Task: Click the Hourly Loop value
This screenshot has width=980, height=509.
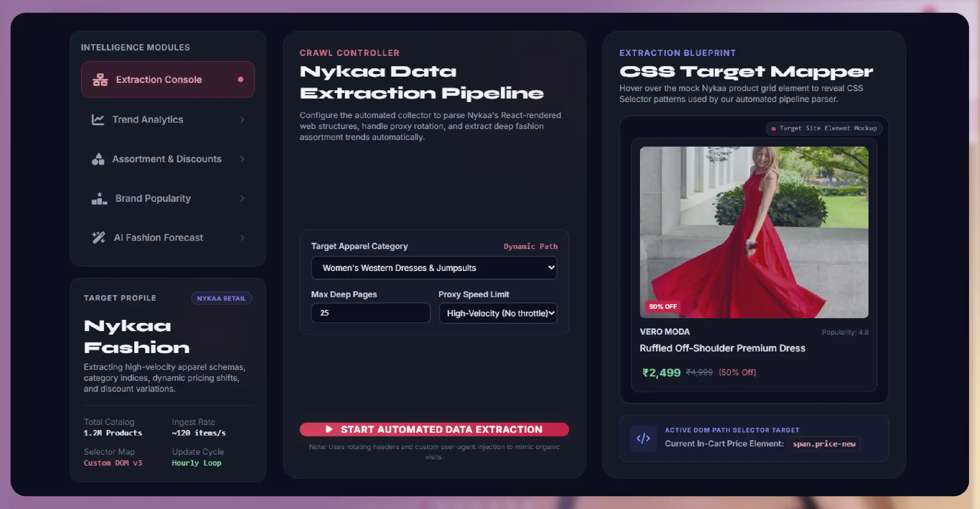Action: [x=196, y=463]
